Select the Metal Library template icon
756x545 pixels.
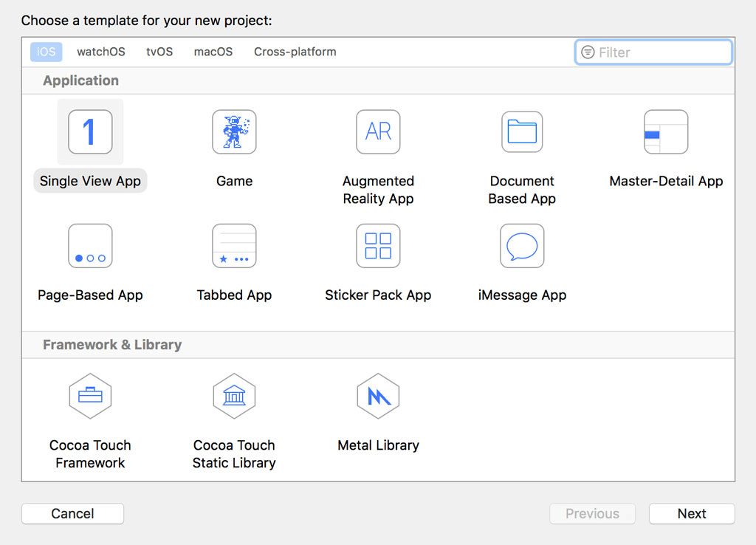tap(378, 396)
